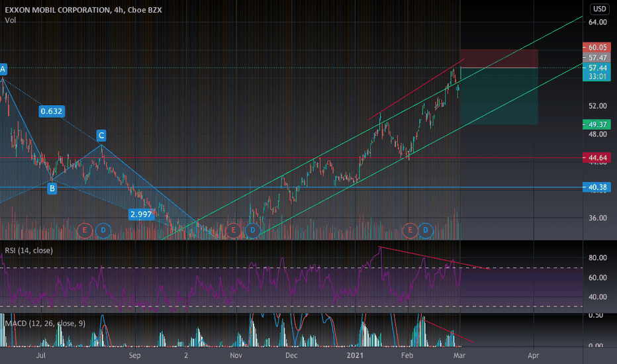Click the 40.38 blue line price label
This screenshot has height=364, width=617.
point(596,187)
